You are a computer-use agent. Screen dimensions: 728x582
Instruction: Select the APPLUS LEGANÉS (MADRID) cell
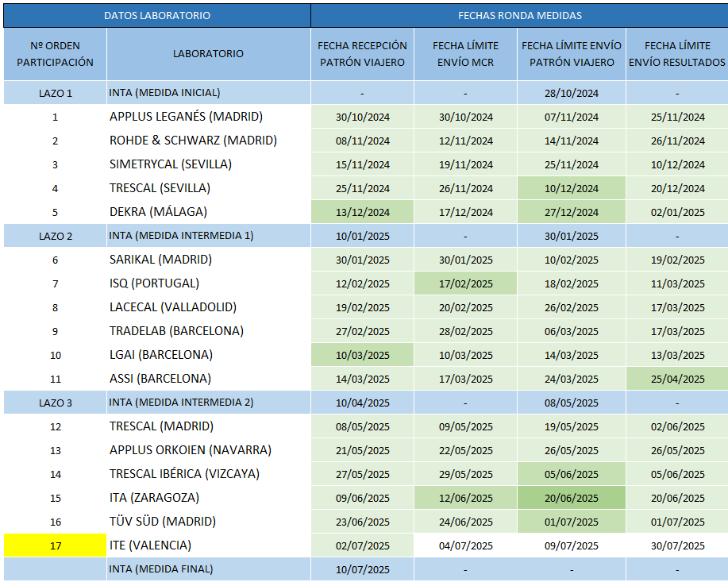[209, 117]
